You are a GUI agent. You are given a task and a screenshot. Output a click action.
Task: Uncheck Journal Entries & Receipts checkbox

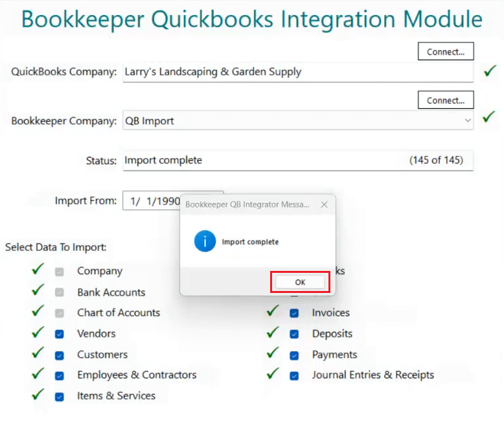(294, 376)
